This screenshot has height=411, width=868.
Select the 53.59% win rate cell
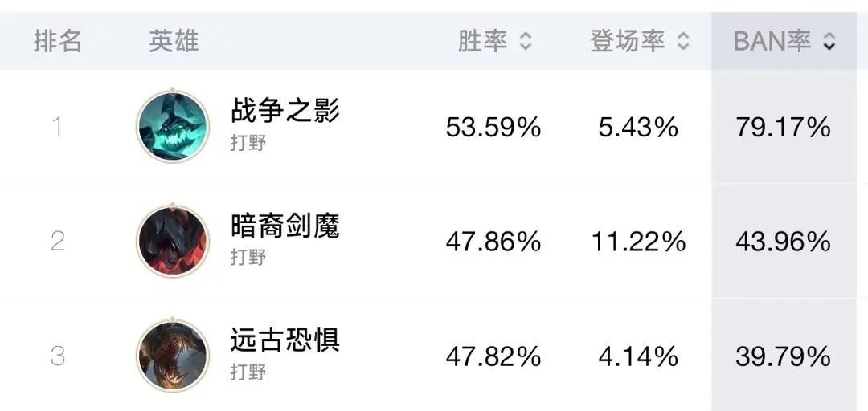coord(493,128)
